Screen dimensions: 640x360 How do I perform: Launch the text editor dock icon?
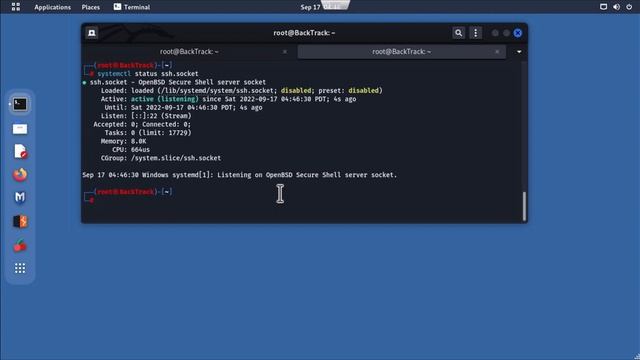(20, 151)
